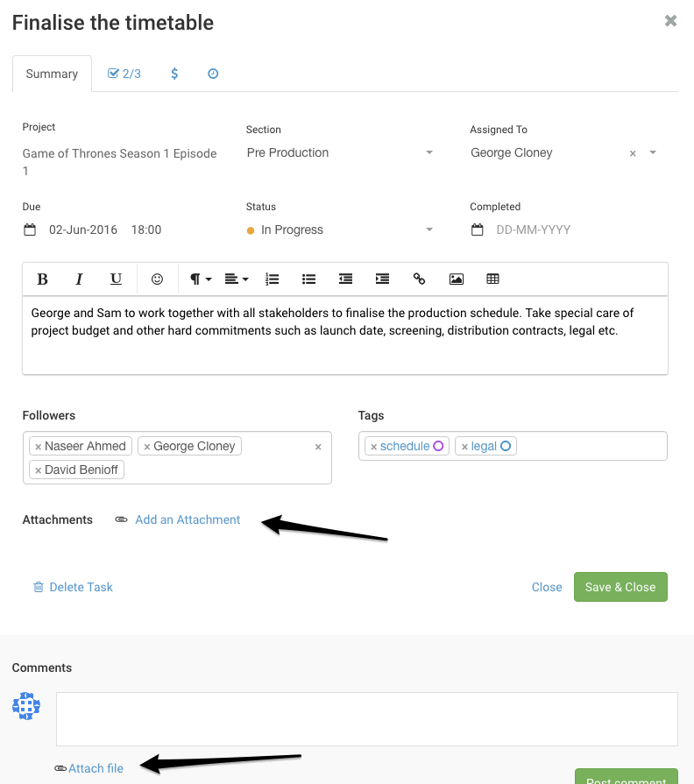694x784 pixels.
Task: Select the purple circle on the schedule tag
Action: [x=438, y=445]
